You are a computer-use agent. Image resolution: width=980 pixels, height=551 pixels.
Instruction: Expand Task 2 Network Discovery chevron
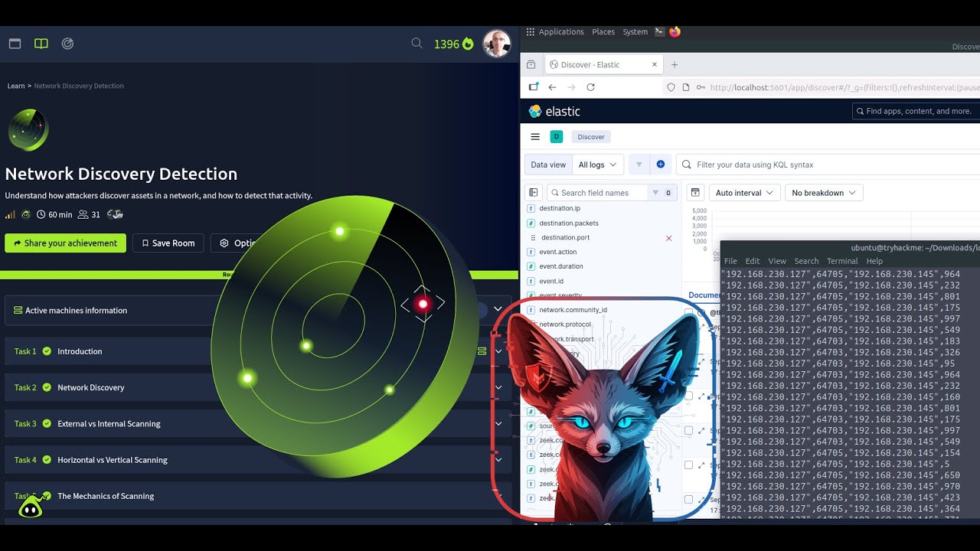point(498,387)
